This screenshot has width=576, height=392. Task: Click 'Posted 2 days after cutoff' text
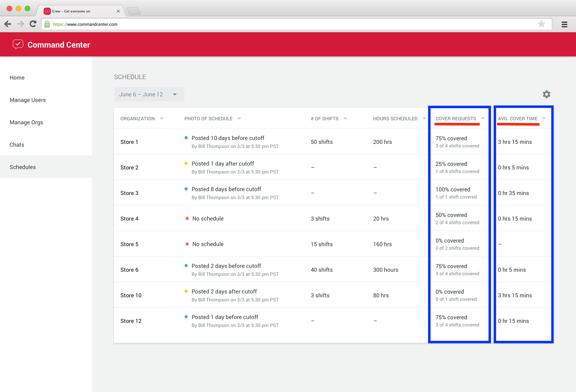[224, 291]
